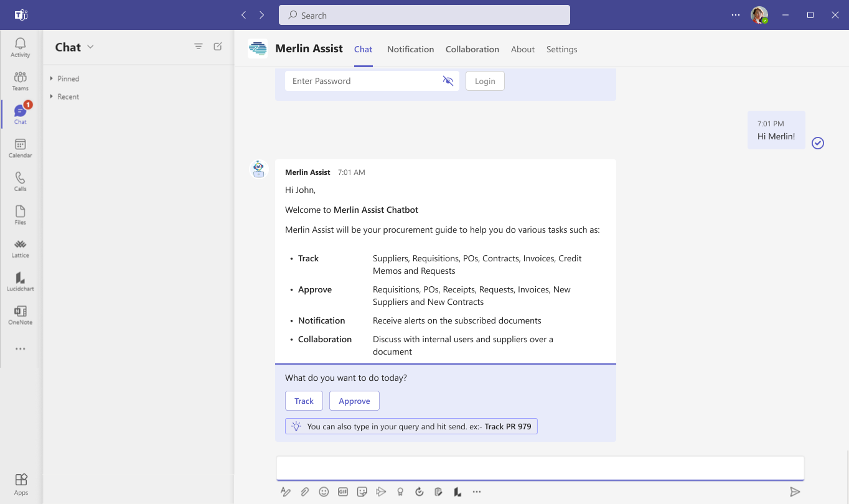849x504 pixels.
Task: Open the Calls section
Action: click(21, 181)
